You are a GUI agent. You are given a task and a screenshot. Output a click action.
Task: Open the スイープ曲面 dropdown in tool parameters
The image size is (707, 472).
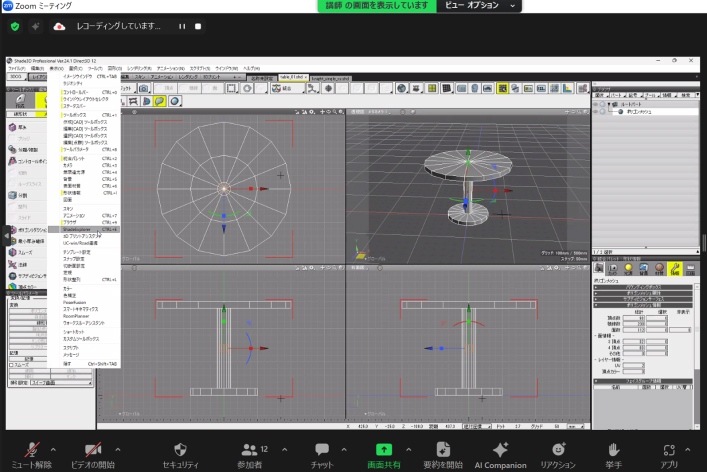pos(61,383)
